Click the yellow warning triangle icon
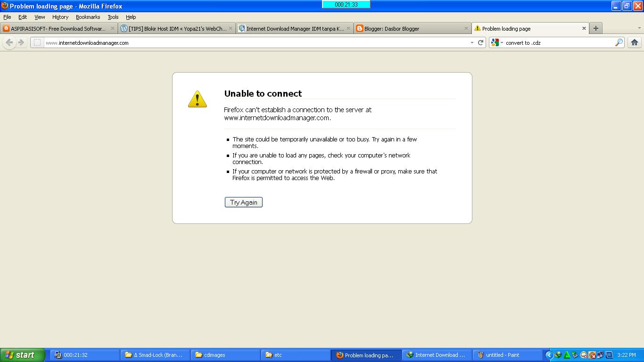 pos(198,99)
